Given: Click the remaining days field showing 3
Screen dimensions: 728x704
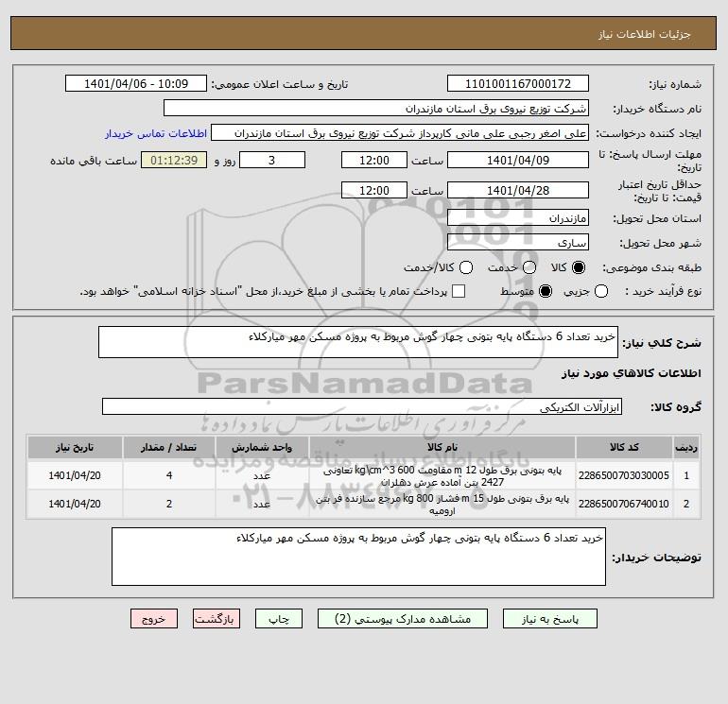Looking at the screenshot, I should click(272, 160).
